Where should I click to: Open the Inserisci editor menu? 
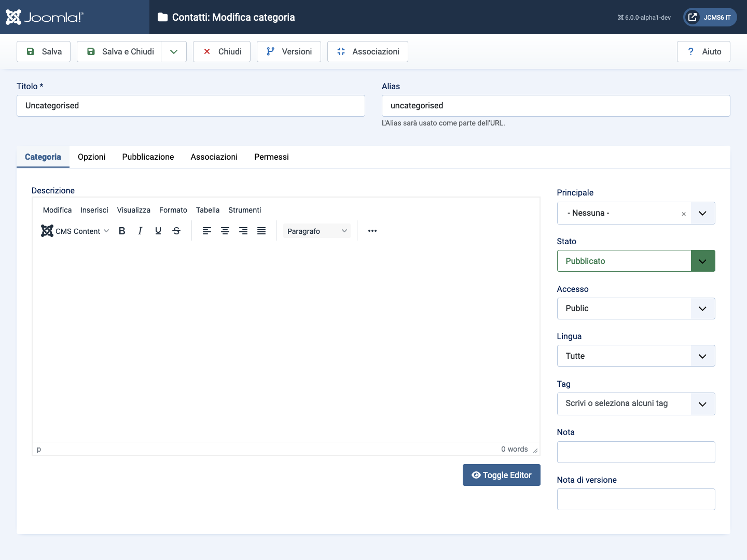[94, 210]
